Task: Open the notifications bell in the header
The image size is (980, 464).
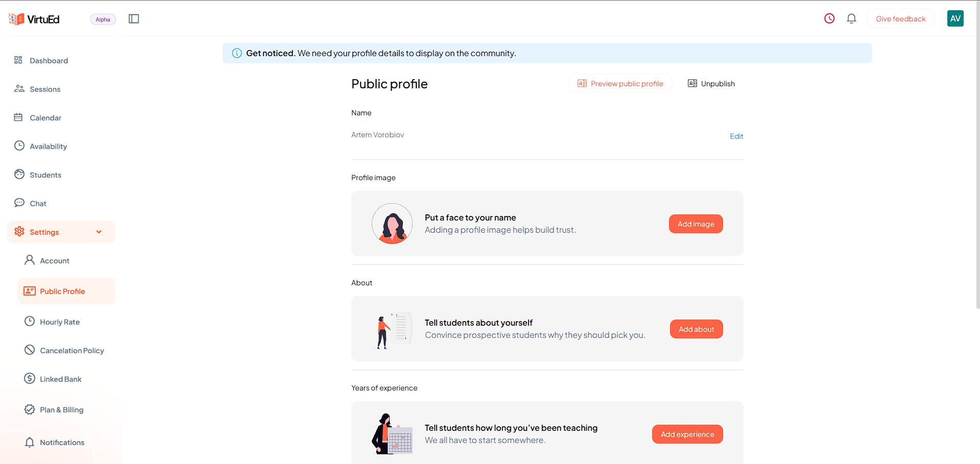Action: pyautogui.click(x=851, y=18)
